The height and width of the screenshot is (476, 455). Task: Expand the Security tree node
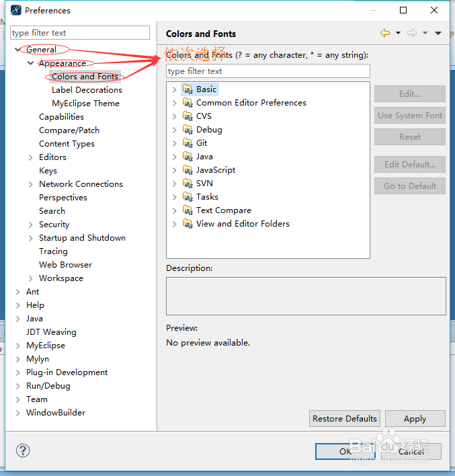[30, 225]
